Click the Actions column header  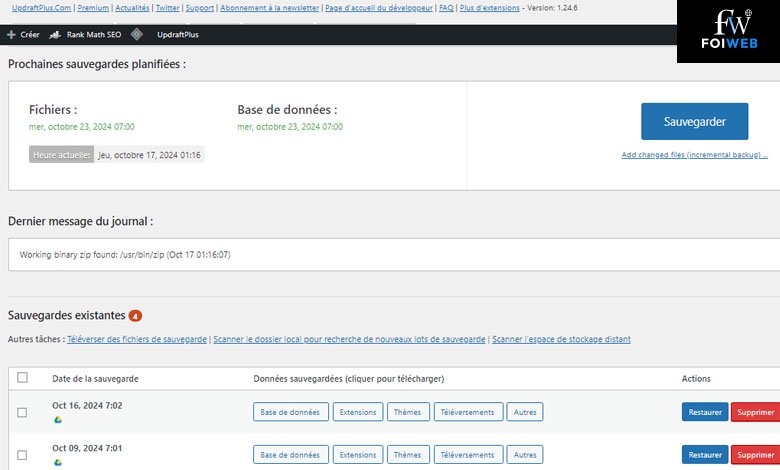click(x=696, y=378)
